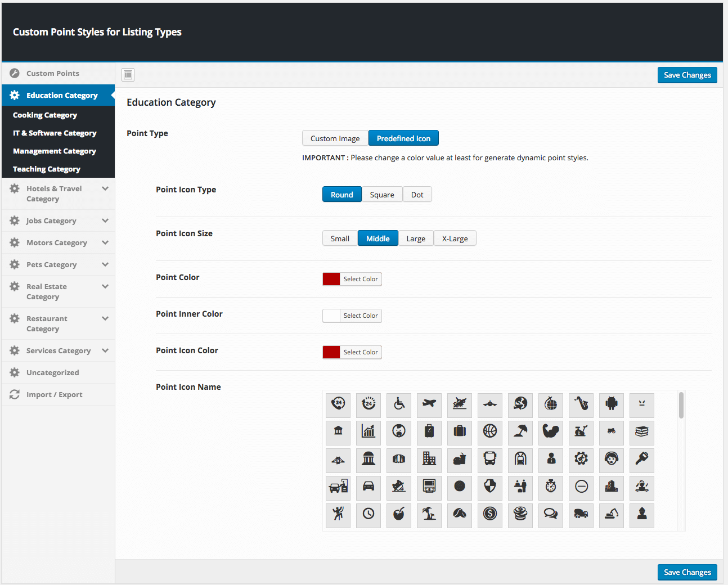Select the wheelchair accessibility point icon
Viewport: 728px width, 585px height.
tap(399, 404)
